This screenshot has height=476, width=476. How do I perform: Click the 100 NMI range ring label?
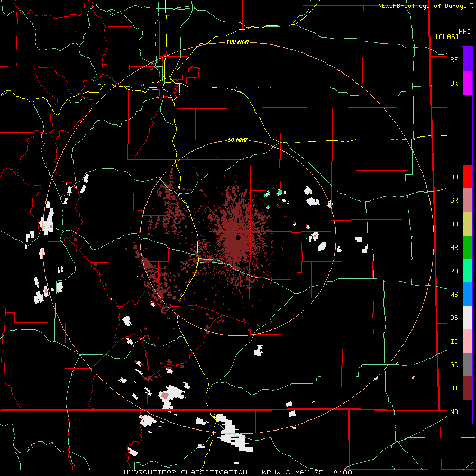(237, 42)
